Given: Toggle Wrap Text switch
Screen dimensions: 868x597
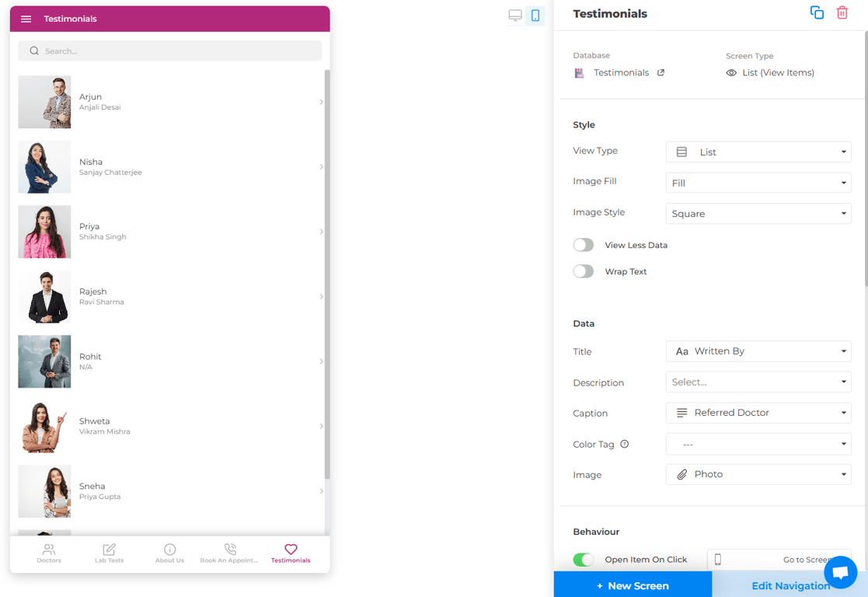Looking at the screenshot, I should [584, 271].
